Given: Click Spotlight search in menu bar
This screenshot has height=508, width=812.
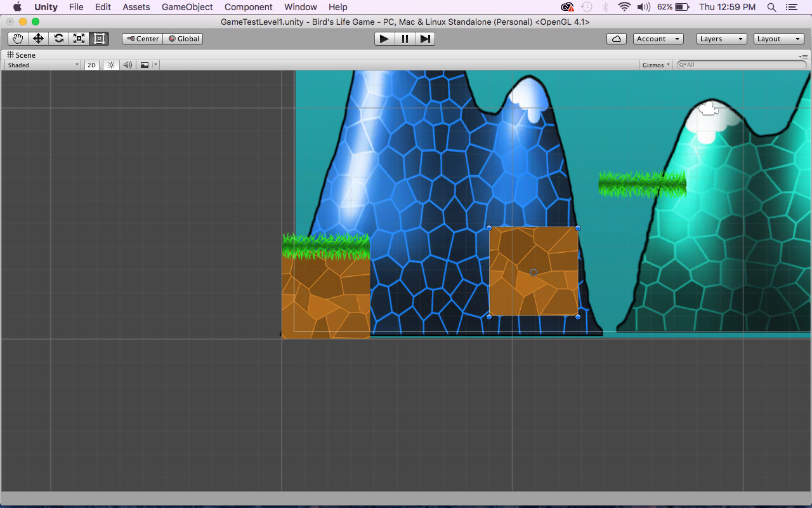Looking at the screenshot, I should 771,7.
